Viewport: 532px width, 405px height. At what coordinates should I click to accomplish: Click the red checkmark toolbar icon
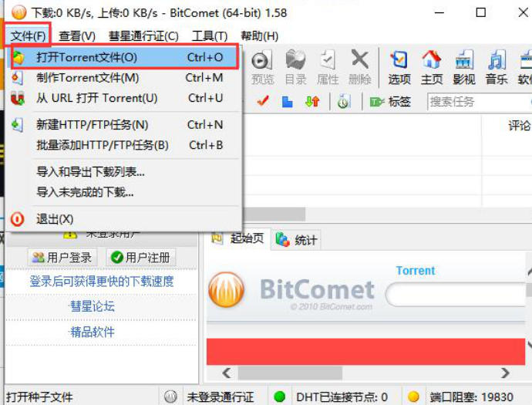263,101
